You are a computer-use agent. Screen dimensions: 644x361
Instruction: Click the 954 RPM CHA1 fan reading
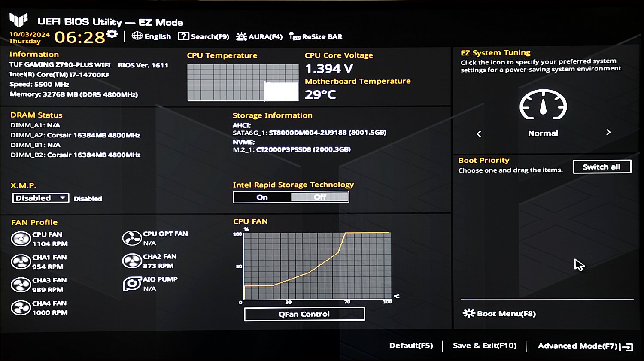tap(48, 267)
